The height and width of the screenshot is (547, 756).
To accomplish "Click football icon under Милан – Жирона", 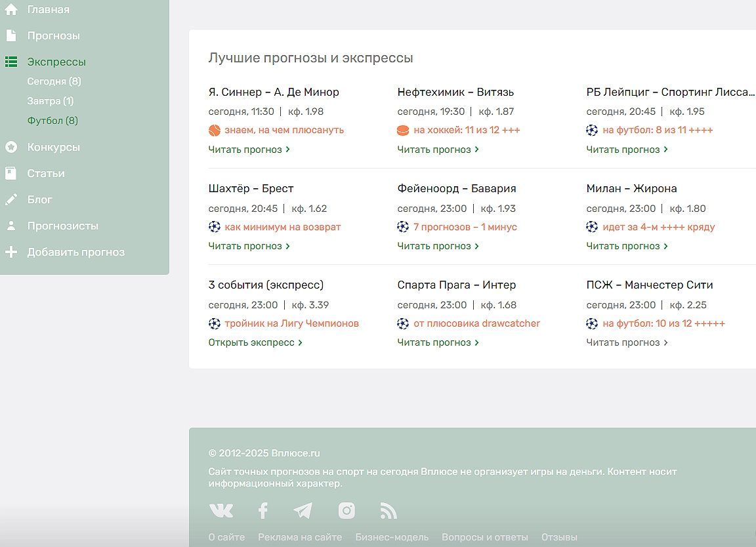I will tap(592, 226).
